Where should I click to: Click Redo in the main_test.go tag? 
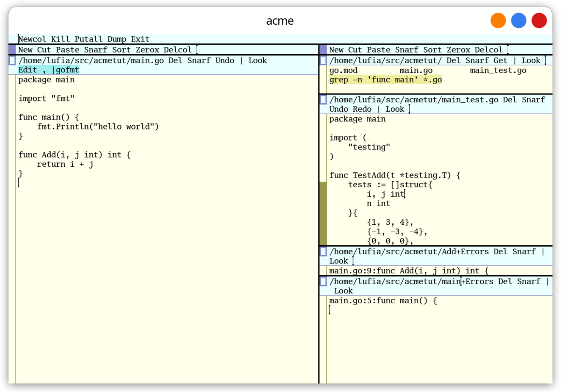pos(362,109)
